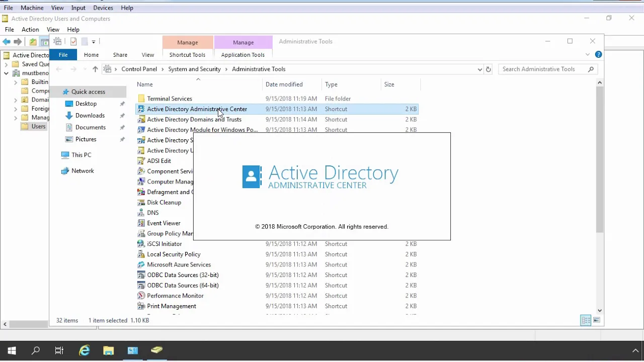Click the Explorer help question mark icon
Screen dimensions: 644x362
click(598, 54)
